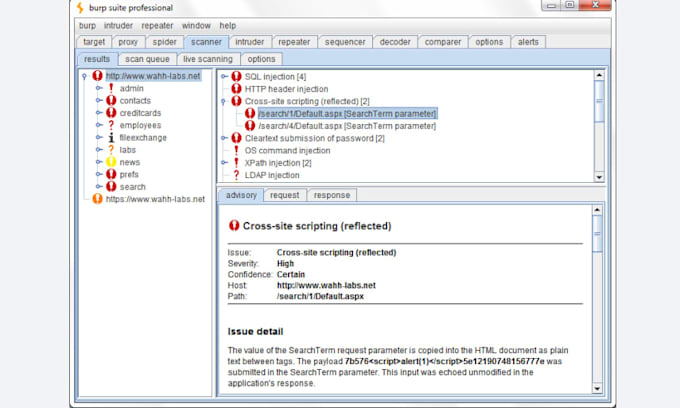The height and width of the screenshot is (408, 680).
Task: Select the fileexchange folder in site tree
Action: point(143,137)
